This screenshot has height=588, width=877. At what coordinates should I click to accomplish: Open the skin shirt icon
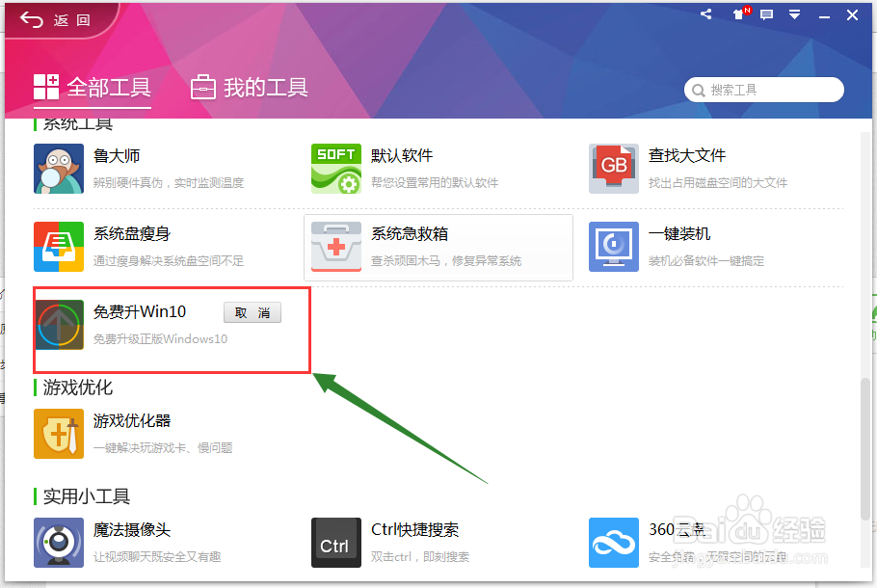pyautogui.click(x=739, y=14)
